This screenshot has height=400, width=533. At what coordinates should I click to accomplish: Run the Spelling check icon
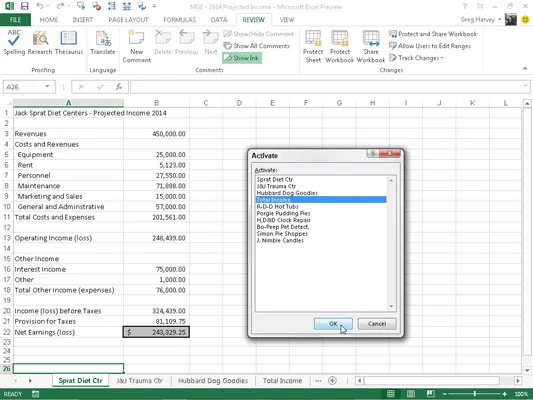point(14,42)
